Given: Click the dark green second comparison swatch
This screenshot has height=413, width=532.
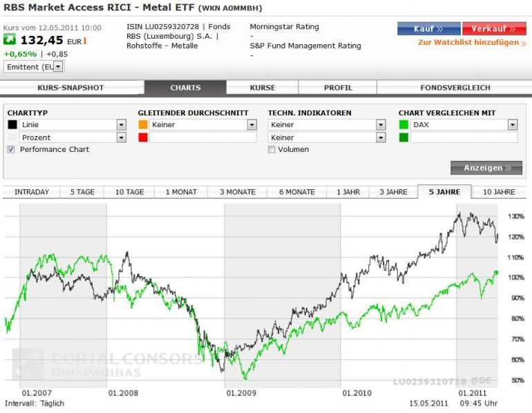Looking at the screenshot, I should pyautogui.click(x=403, y=137).
